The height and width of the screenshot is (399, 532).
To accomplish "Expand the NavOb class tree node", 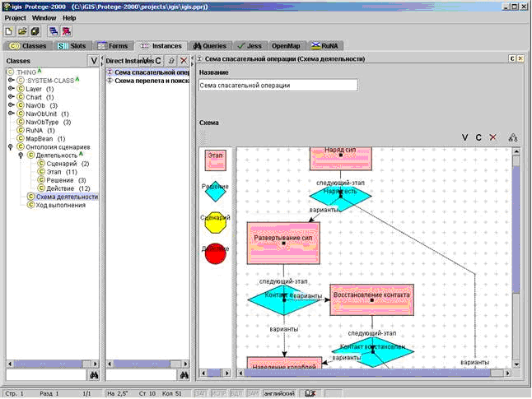I will [x=12, y=105].
